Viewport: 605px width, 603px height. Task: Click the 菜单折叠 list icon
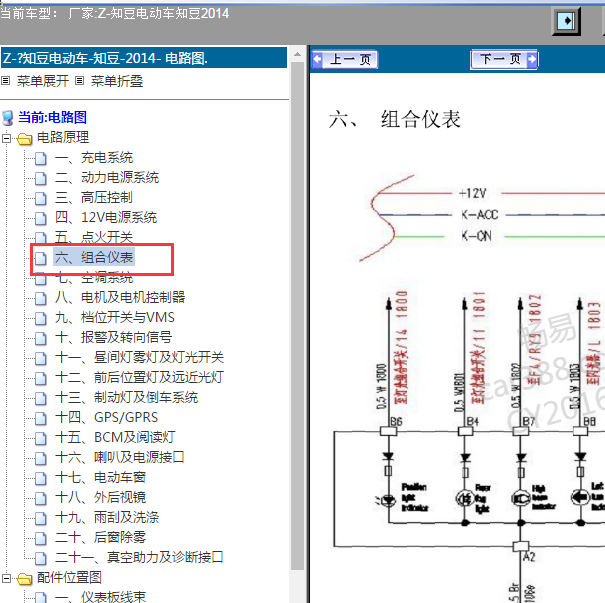pyautogui.click(x=79, y=81)
